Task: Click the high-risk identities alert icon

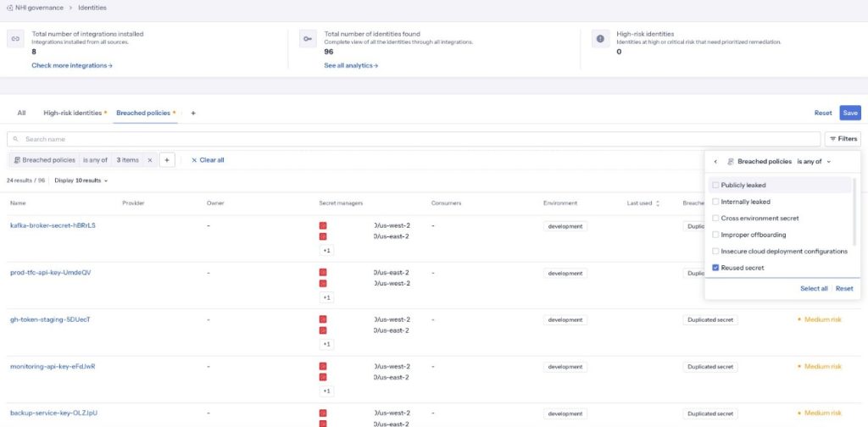Action: click(x=600, y=39)
